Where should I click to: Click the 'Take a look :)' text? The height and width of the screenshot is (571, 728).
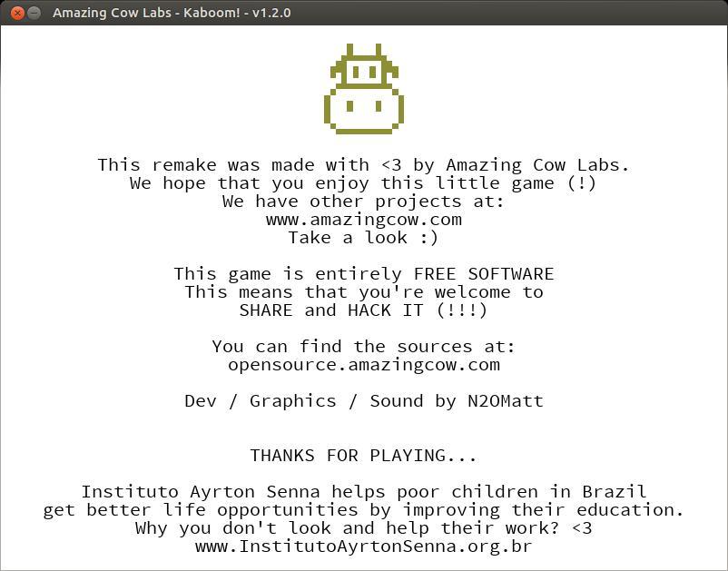point(363,238)
